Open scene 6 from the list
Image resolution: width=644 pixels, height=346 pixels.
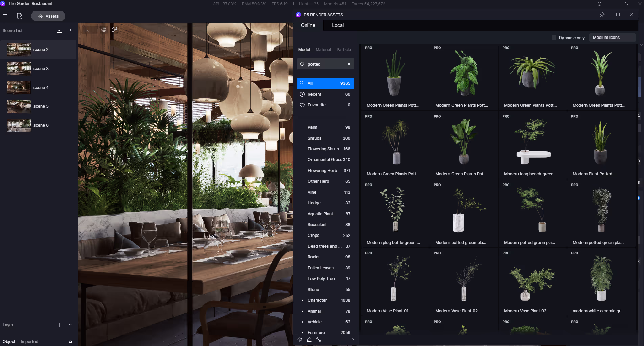[x=38, y=125]
